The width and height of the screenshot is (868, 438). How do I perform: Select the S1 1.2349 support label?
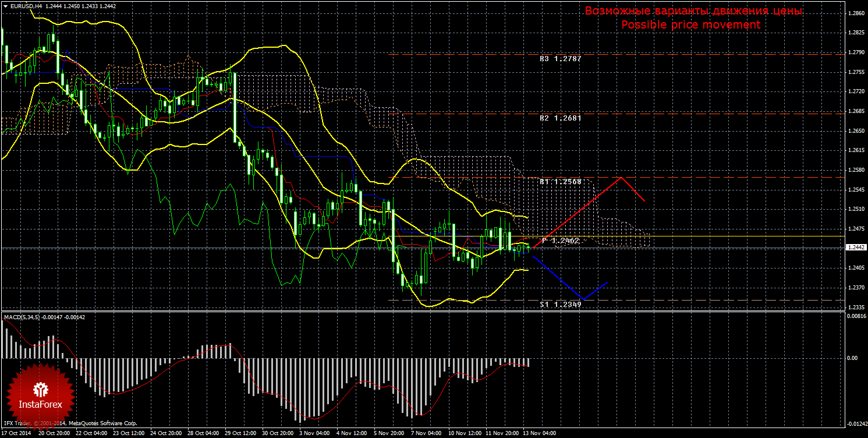(560, 304)
